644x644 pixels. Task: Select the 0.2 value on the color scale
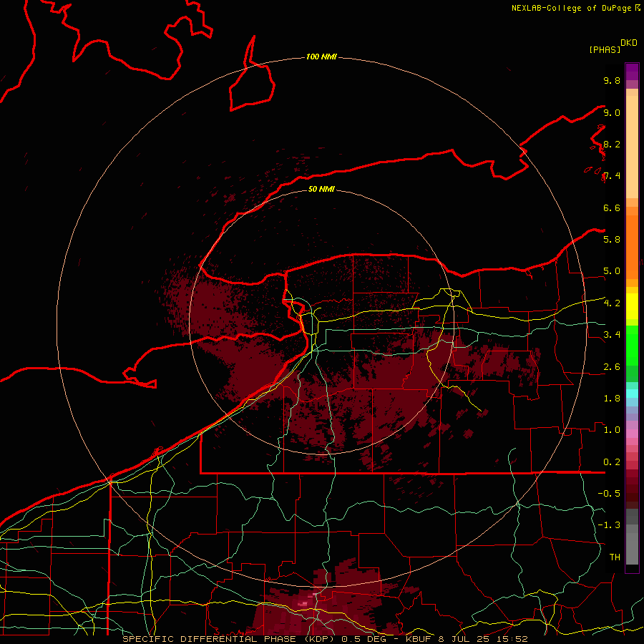pyautogui.click(x=612, y=462)
